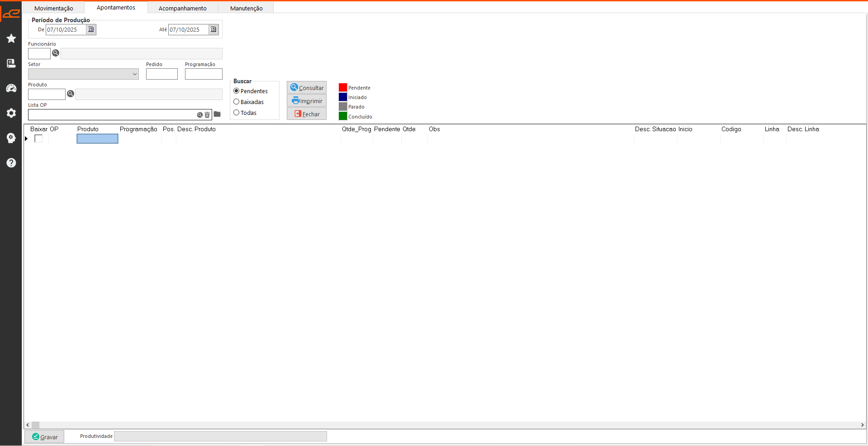Viewport: 868px width, 446px height.
Task: Click into the Pedido input field
Action: click(x=161, y=74)
